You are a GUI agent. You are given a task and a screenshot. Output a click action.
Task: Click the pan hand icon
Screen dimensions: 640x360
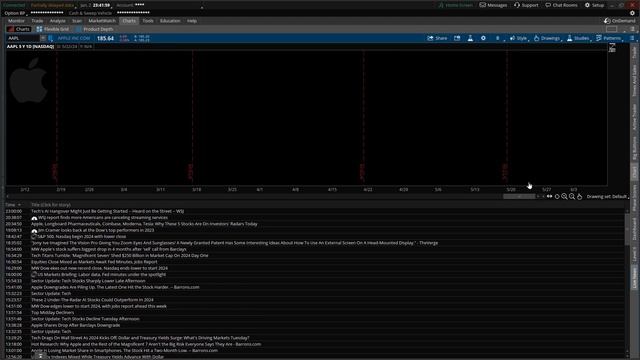point(580,196)
